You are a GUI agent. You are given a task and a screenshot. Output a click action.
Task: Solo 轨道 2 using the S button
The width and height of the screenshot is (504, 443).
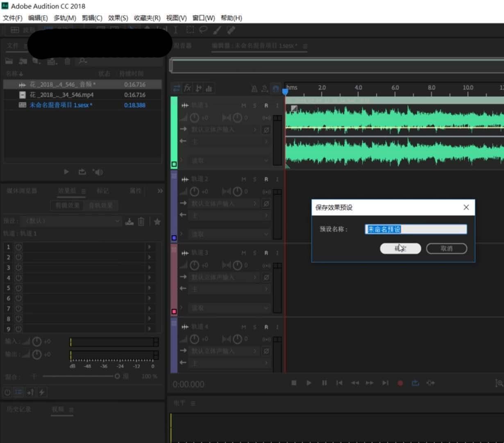click(255, 179)
